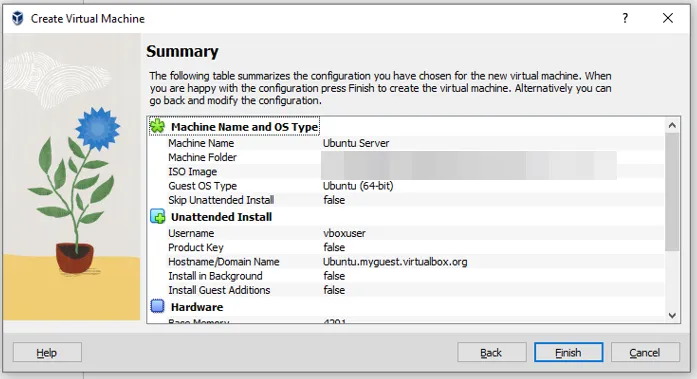This screenshot has width=697, height=379.
Task: Select the Machine Folder row label
Action: 202,157
